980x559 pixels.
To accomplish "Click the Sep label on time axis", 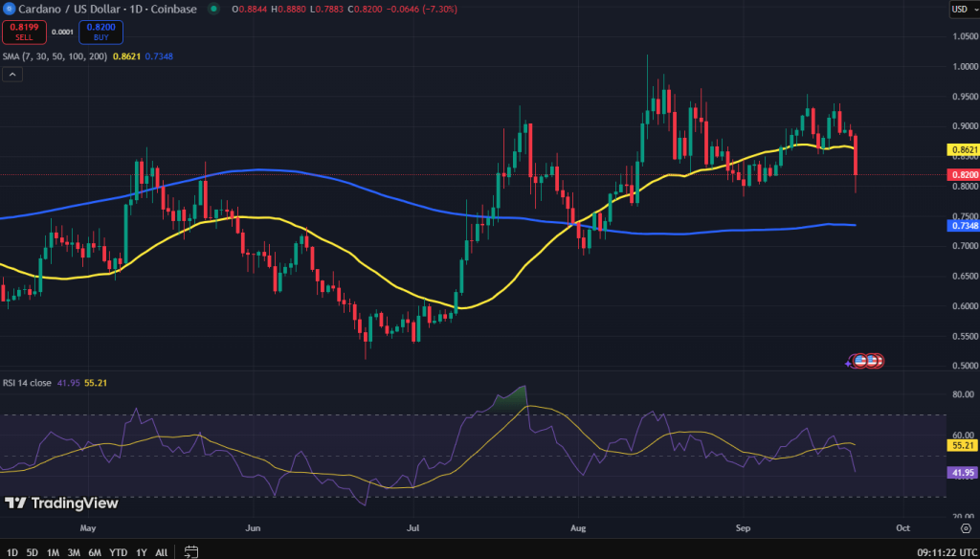I will (x=743, y=527).
